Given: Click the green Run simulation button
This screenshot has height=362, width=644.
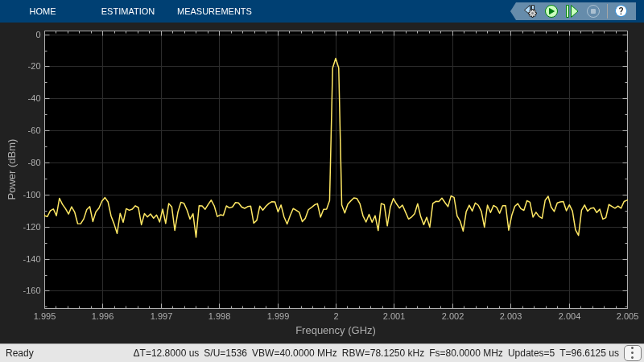Looking at the screenshot, I should [x=551, y=11].
